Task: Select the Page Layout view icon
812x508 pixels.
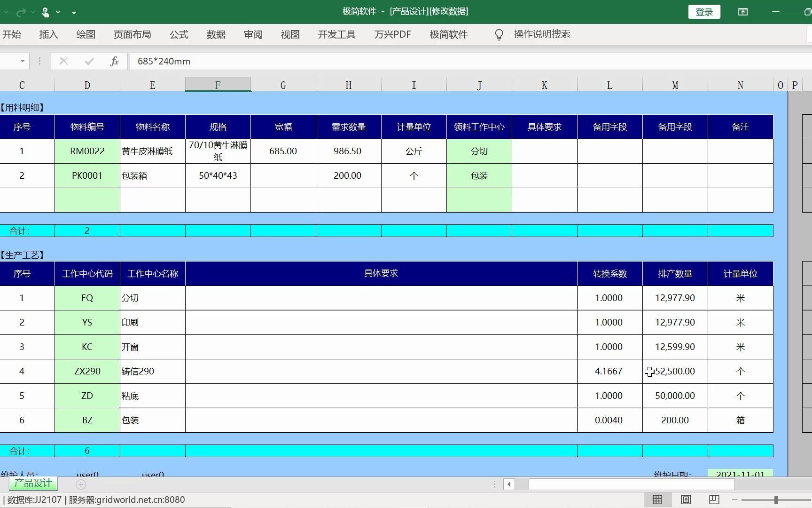Action: click(686, 500)
